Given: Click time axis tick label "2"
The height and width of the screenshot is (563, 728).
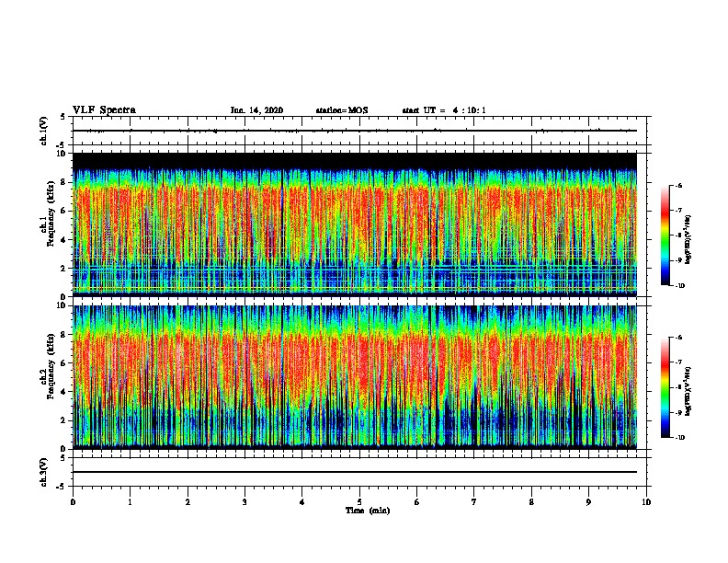Looking at the screenshot, I should click(x=188, y=502).
